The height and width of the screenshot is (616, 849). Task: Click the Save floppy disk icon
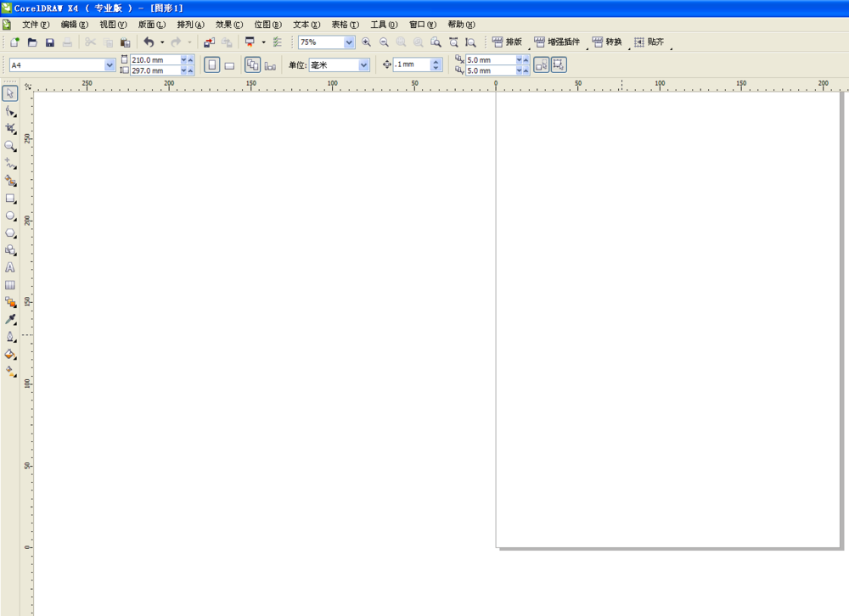point(50,42)
